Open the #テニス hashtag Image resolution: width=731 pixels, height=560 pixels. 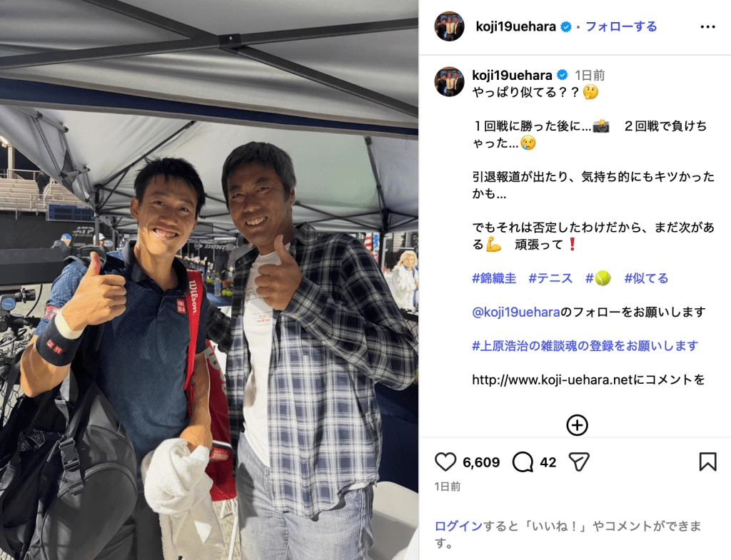pos(550,278)
